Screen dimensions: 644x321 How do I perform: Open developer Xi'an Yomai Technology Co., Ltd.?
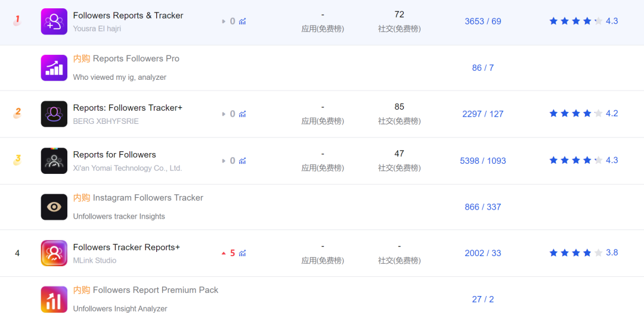pos(127,168)
